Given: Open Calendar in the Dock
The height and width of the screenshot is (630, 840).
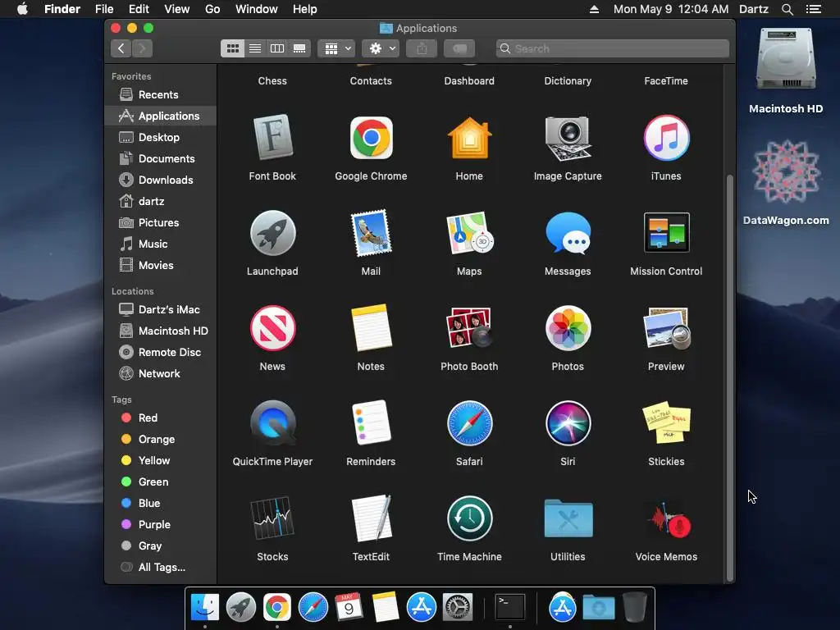Looking at the screenshot, I should tap(349, 608).
